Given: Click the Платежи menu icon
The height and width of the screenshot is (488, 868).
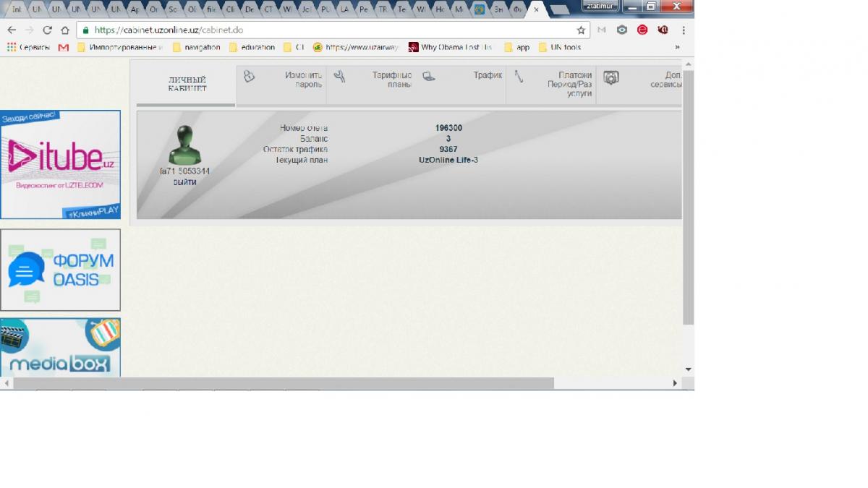Looking at the screenshot, I should click(x=519, y=76).
